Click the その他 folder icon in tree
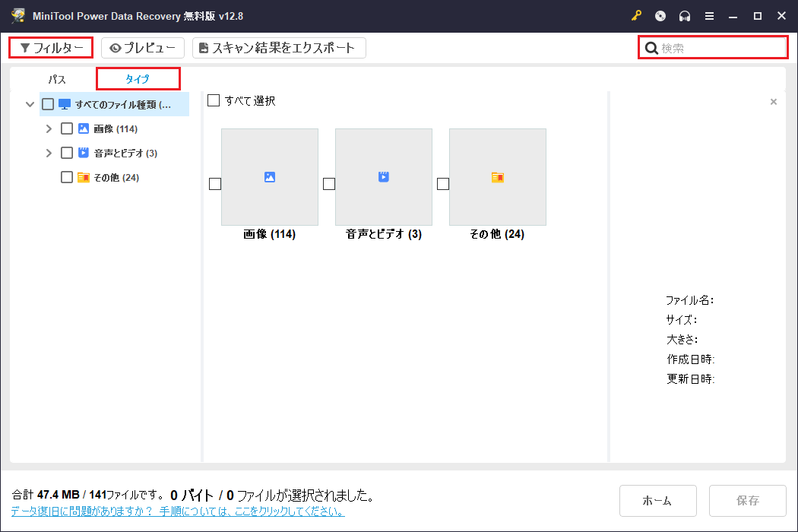This screenshot has height=532, width=798. click(84, 177)
